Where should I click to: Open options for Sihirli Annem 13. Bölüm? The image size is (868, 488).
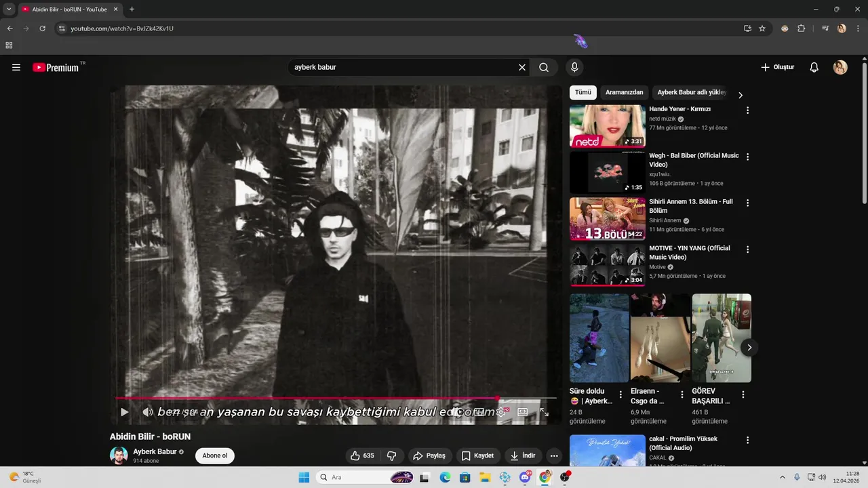pos(748,203)
